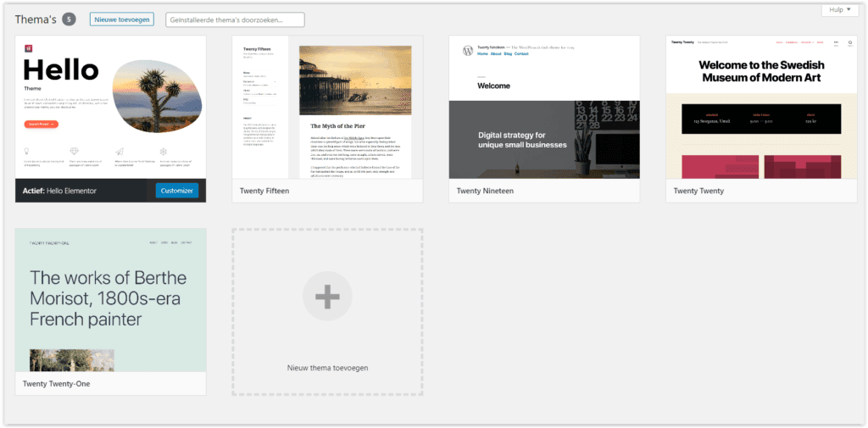Viewport: 868px width, 428px height.
Task: Click the plus icon to add theme
Action: pos(327,296)
